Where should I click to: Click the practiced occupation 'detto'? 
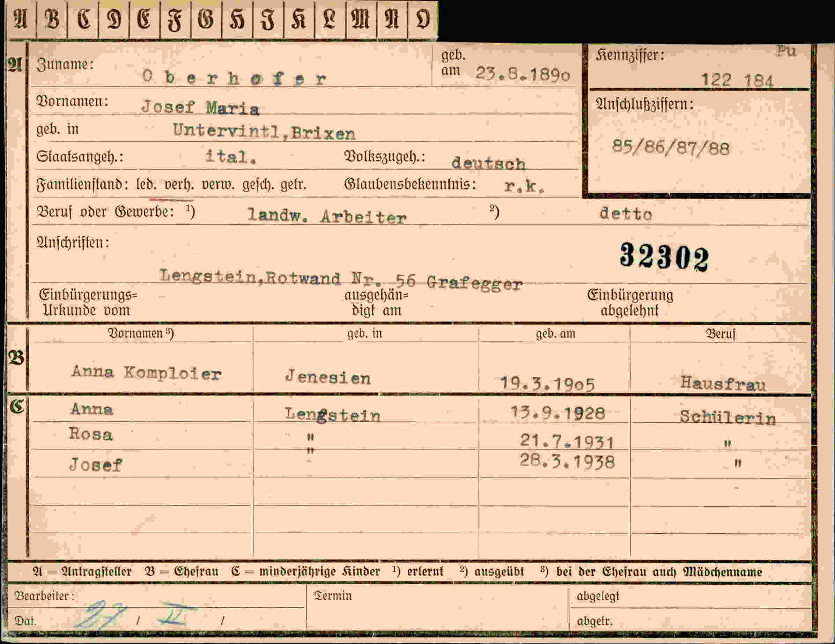click(626, 214)
